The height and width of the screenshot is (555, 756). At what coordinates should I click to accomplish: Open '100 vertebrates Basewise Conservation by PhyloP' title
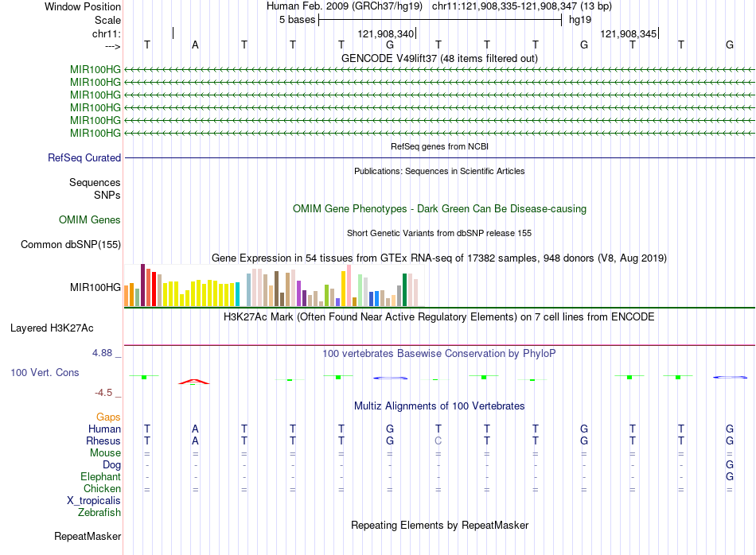pos(438,353)
